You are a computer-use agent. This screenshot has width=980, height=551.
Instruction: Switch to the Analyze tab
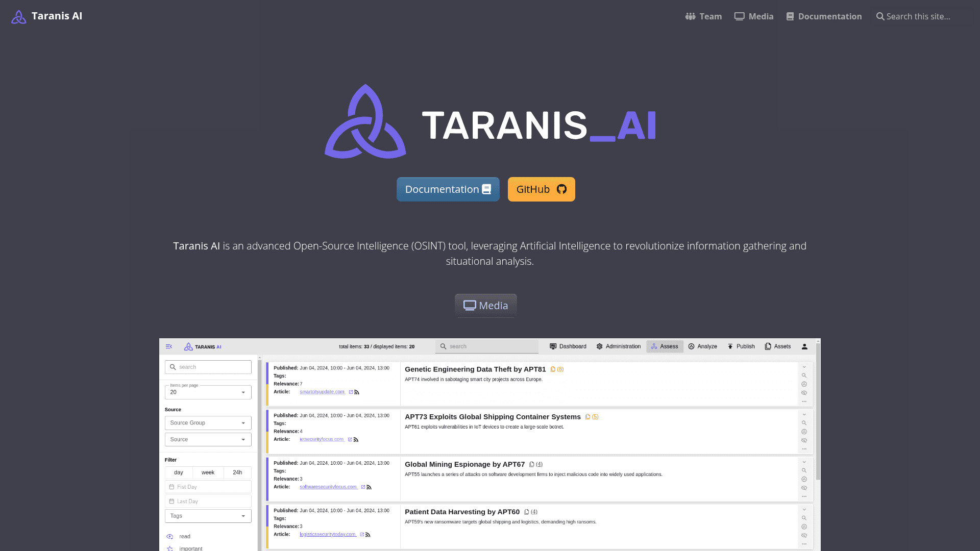coord(703,346)
